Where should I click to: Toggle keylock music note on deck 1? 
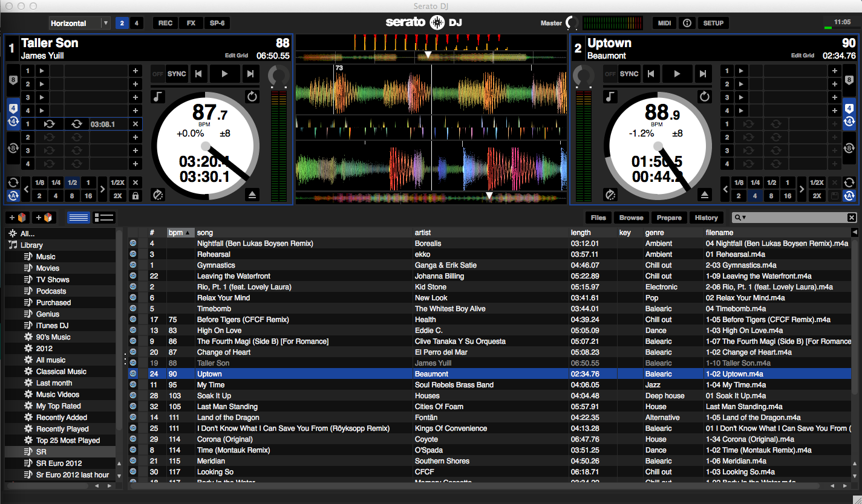click(157, 97)
